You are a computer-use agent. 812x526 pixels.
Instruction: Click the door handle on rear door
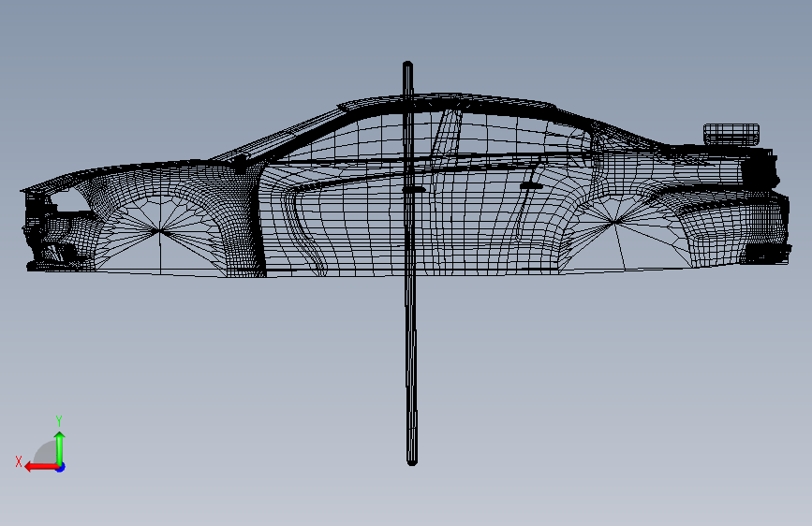pyautogui.click(x=531, y=185)
